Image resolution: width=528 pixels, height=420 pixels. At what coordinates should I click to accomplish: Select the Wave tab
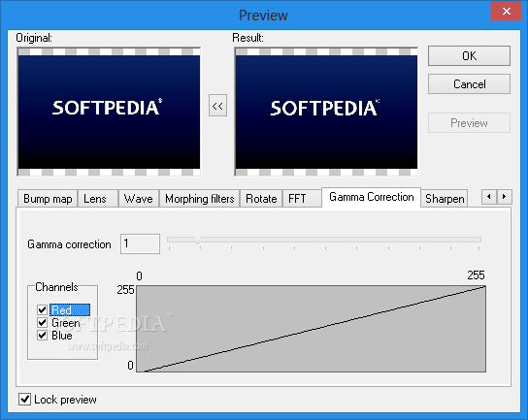tap(139, 199)
